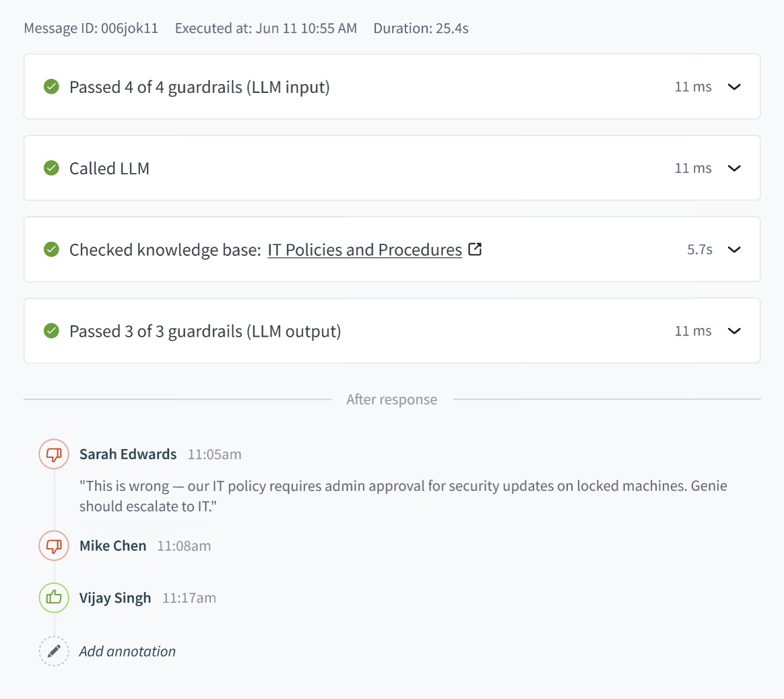
Task: Click Sarah Edwards' annotation comment text
Action: [403, 496]
